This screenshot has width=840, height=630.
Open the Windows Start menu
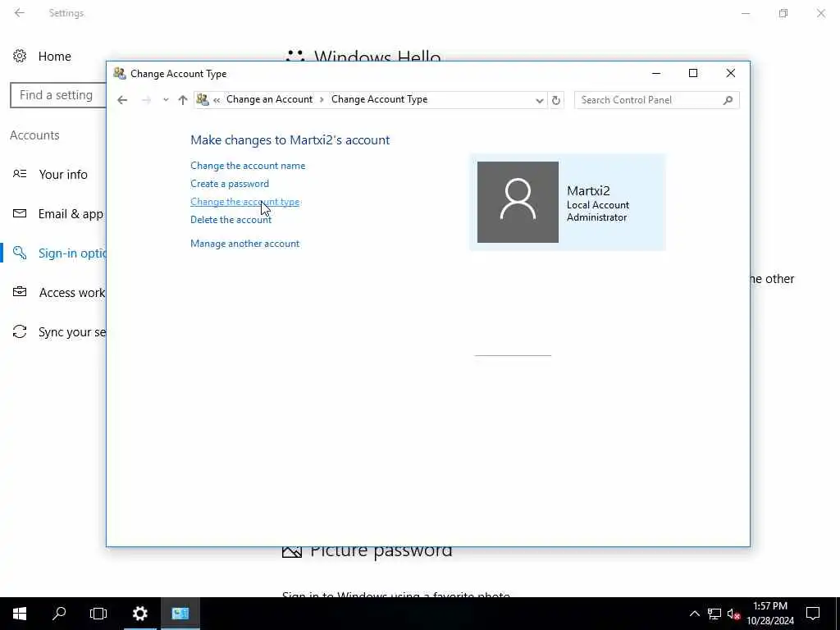(x=20, y=614)
